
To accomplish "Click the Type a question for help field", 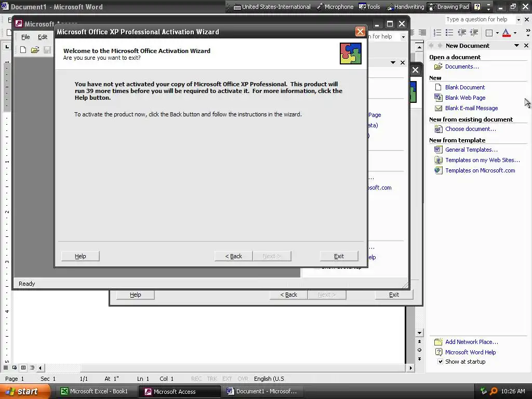I will click(480, 20).
